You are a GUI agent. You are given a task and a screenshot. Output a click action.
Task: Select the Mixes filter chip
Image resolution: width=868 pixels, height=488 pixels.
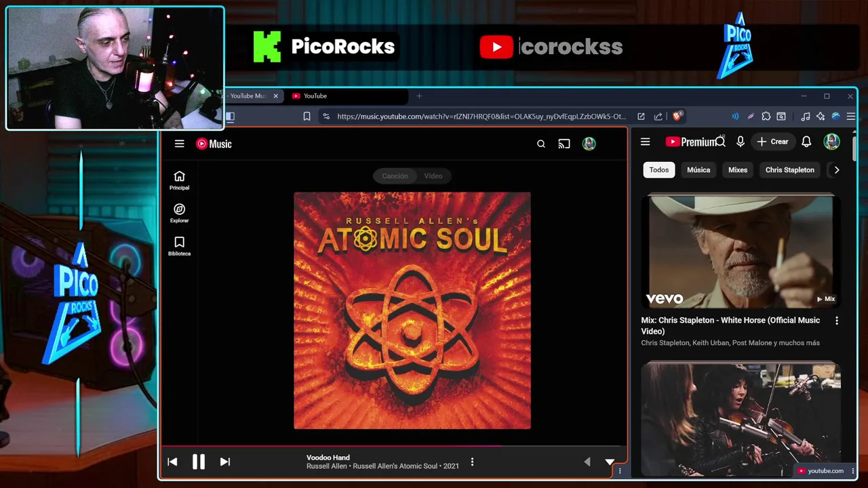pos(738,170)
